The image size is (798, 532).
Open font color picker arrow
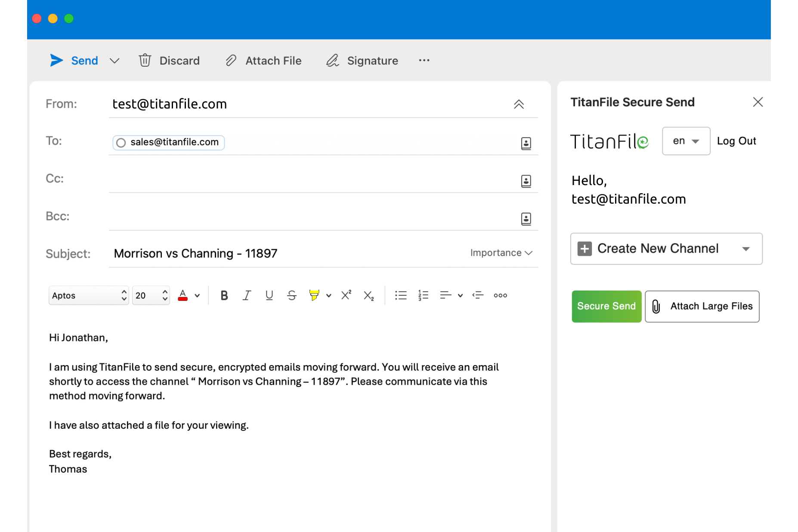click(197, 296)
